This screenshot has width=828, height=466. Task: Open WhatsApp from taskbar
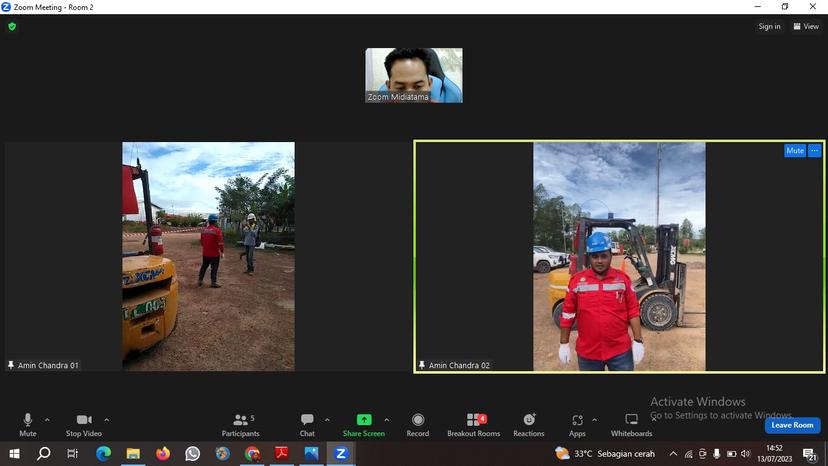(x=193, y=453)
